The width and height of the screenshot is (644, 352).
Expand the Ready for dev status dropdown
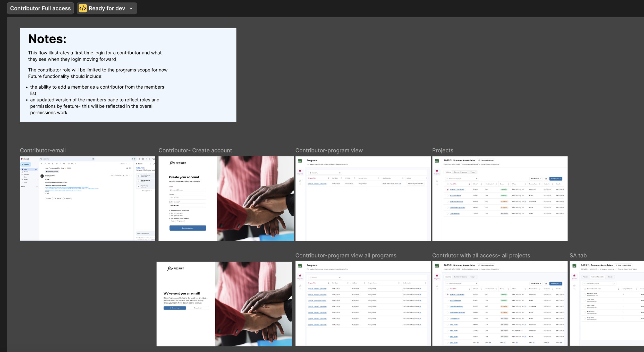(x=131, y=8)
